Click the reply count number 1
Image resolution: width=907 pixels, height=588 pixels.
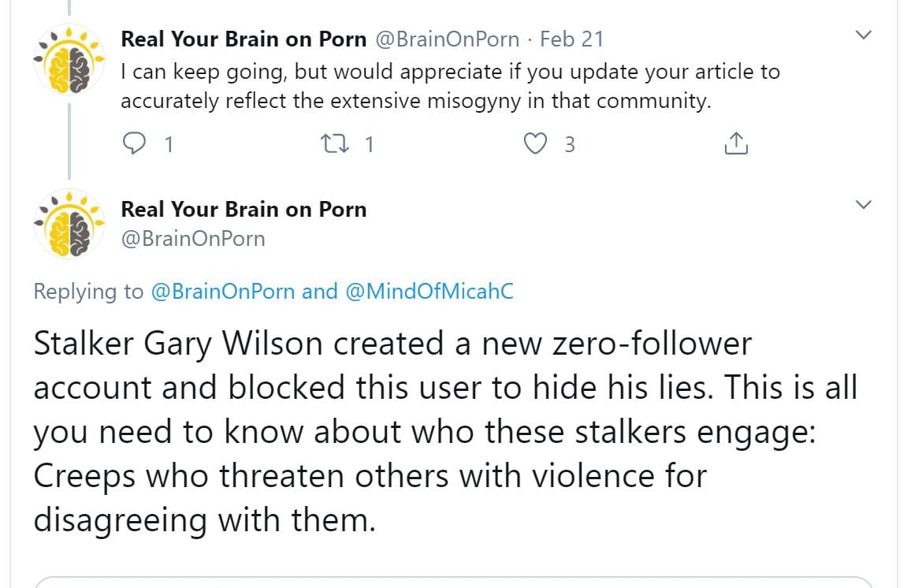[168, 144]
